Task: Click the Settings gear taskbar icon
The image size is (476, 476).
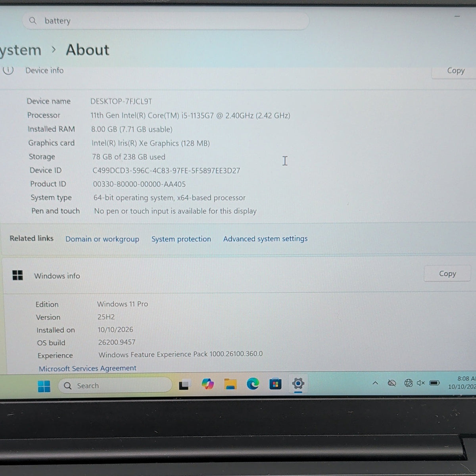Action: pyautogui.click(x=298, y=383)
